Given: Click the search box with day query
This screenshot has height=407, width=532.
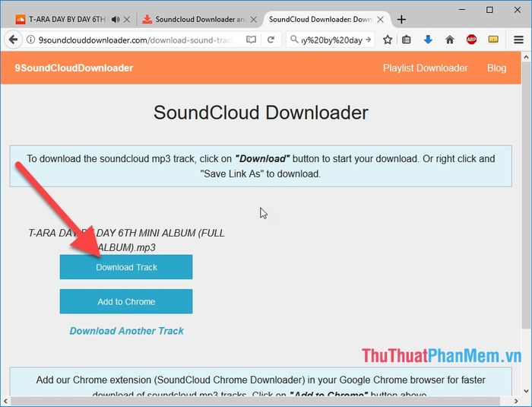Looking at the screenshot, I should pos(331,40).
